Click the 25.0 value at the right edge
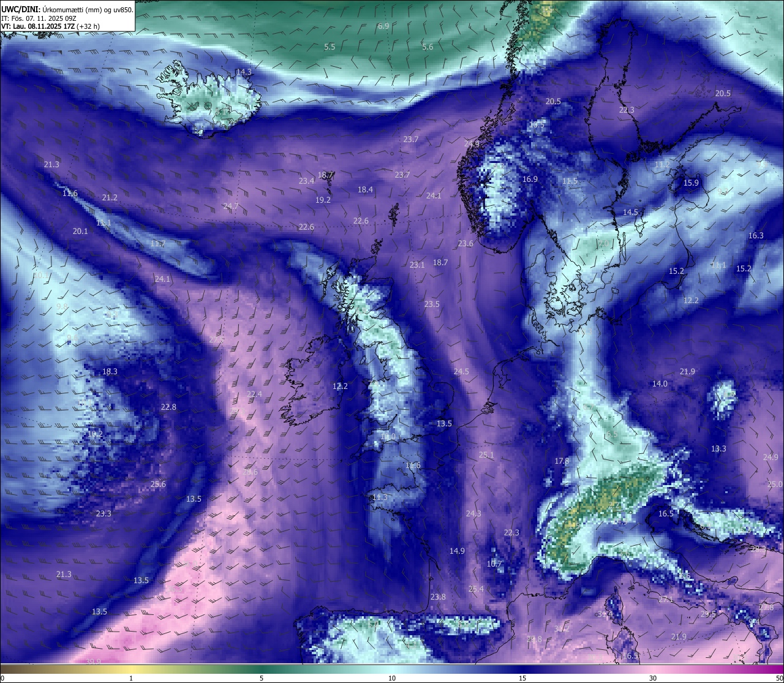Viewport: 784px width, 683px height. coord(775,485)
